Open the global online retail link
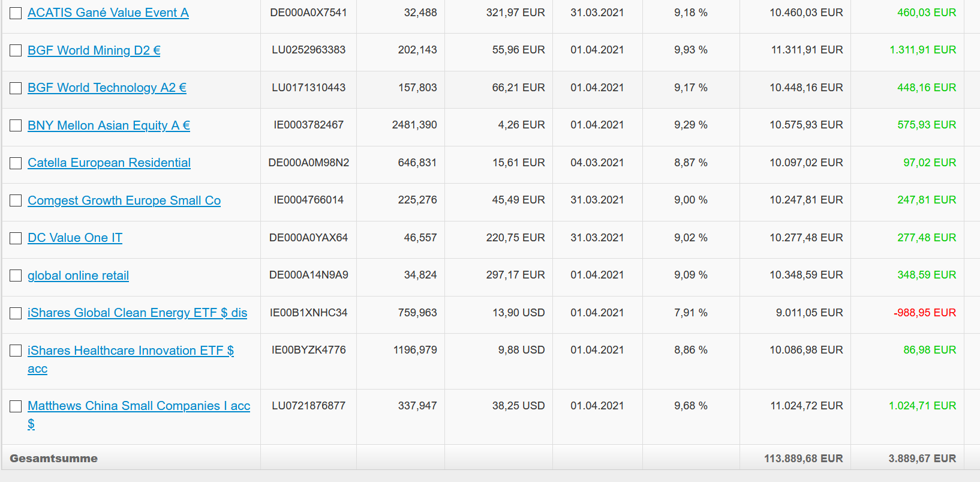This screenshot has height=482, width=980. tap(78, 276)
